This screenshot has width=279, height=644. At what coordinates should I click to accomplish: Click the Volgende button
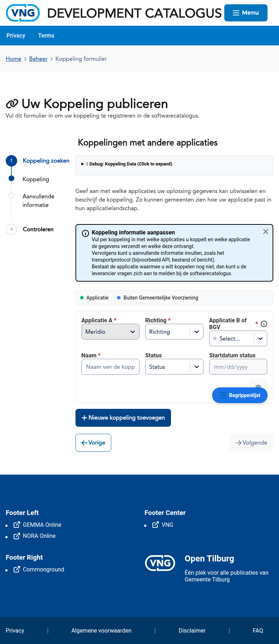(251, 442)
